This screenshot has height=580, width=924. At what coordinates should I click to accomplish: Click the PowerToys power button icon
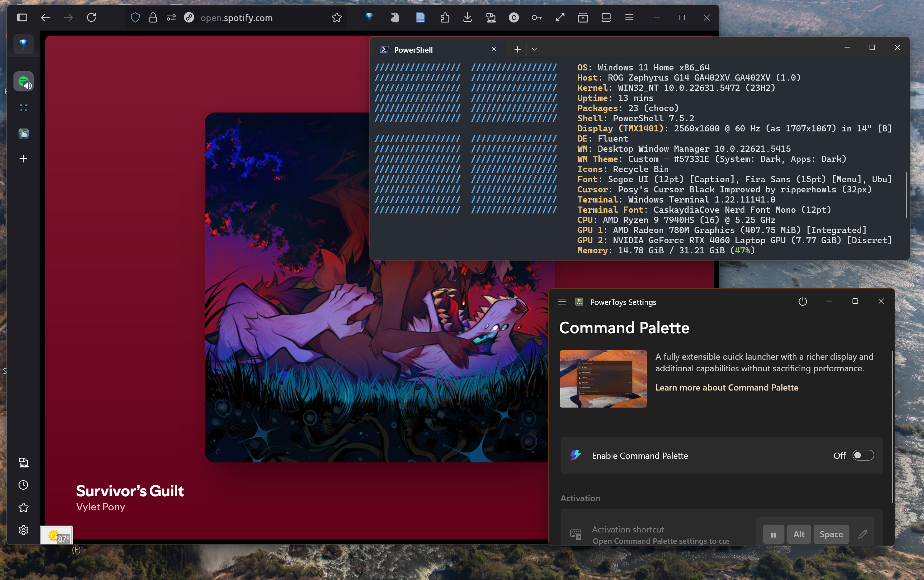(x=802, y=302)
